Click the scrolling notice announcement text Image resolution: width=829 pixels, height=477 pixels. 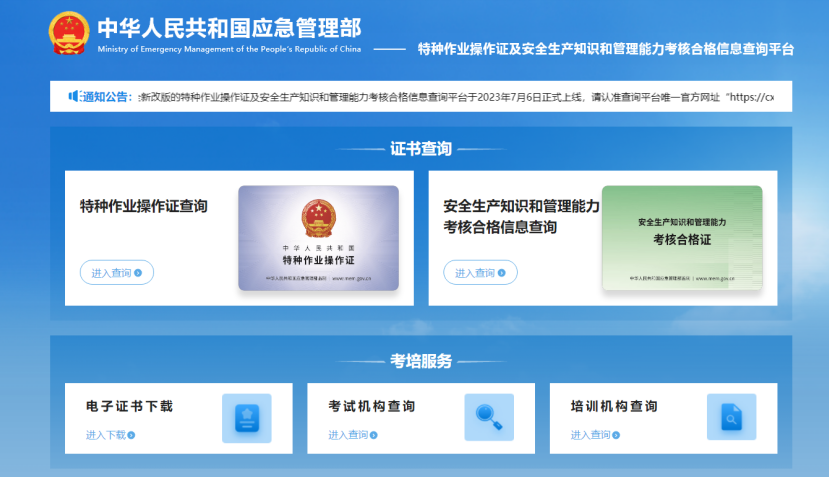(x=455, y=97)
